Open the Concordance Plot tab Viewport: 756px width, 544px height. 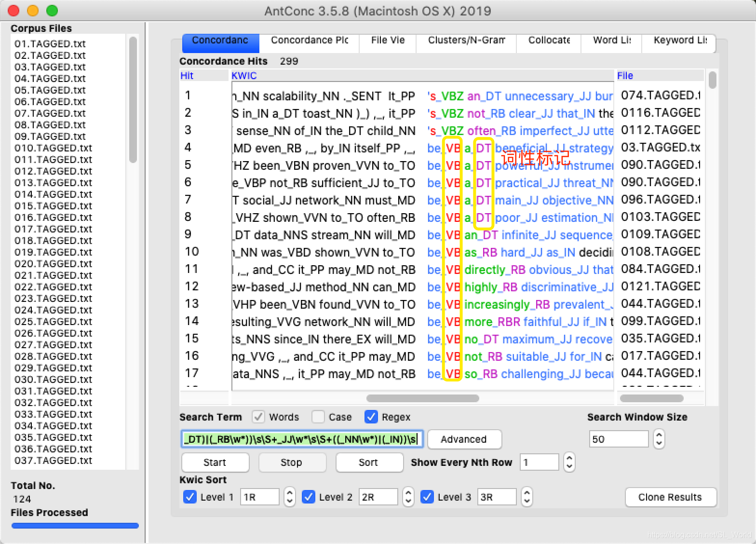coord(309,42)
